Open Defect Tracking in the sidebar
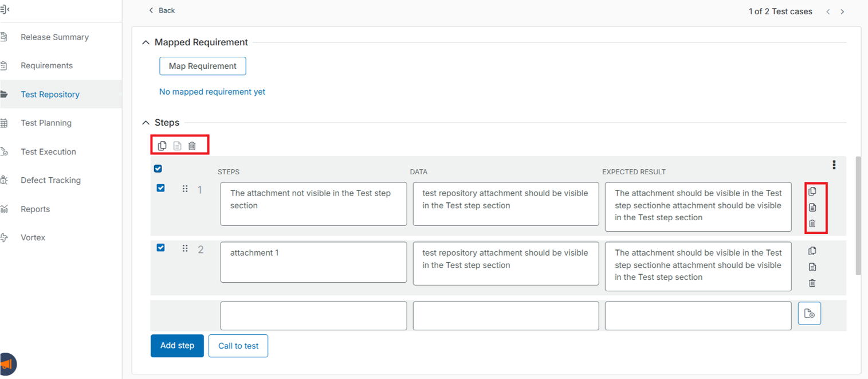Screen dimensions: 868x379 click(x=50, y=180)
